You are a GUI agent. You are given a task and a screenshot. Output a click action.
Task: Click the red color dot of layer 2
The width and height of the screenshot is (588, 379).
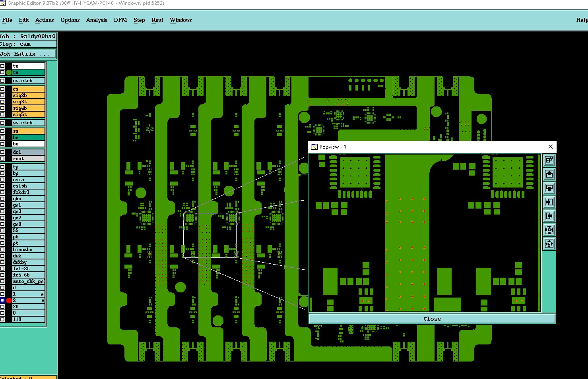(x=9, y=300)
